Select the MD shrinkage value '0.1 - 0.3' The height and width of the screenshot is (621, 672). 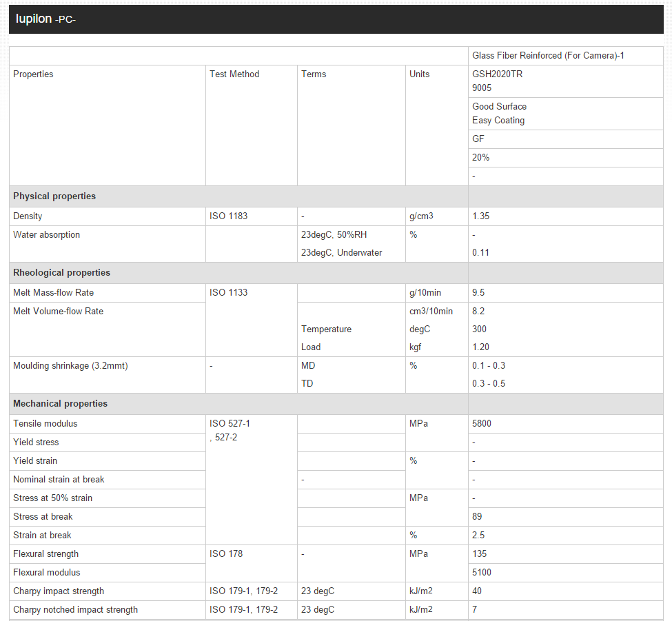(489, 366)
